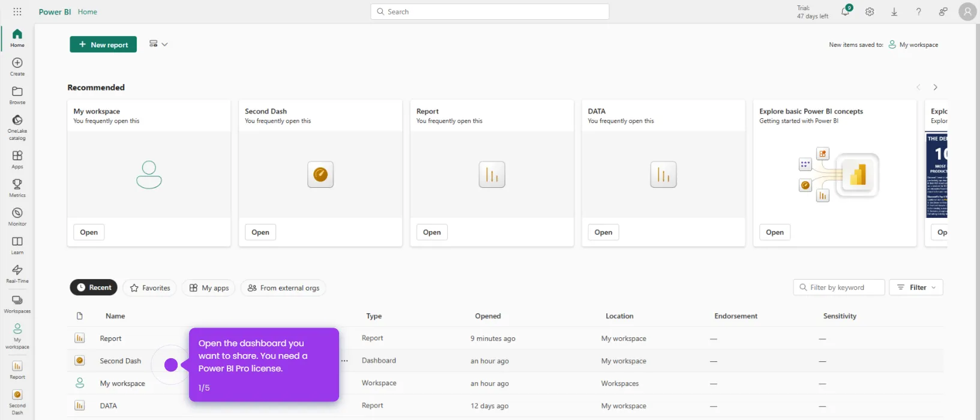The height and width of the screenshot is (420, 980).
Task: Open Explore basic Power BI concepts card
Action: click(775, 232)
